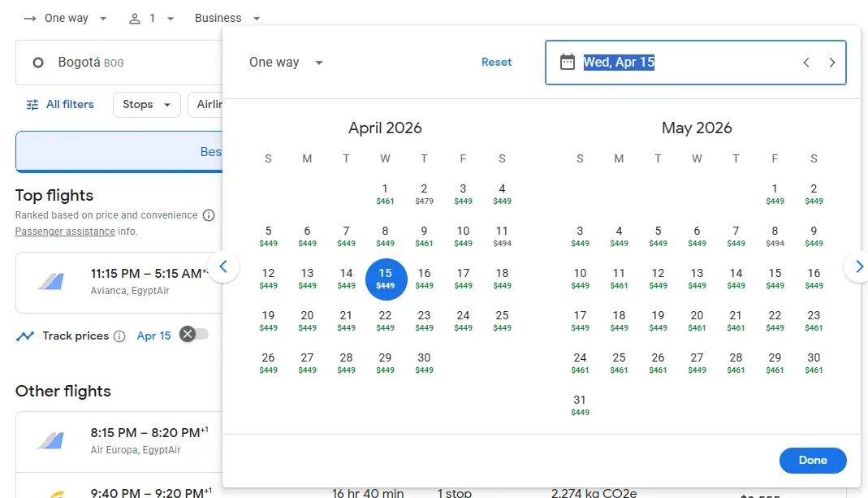Toggle Track prices switch for Apr 15
The image size is (868, 498).
pyautogui.click(x=193, y=335)
